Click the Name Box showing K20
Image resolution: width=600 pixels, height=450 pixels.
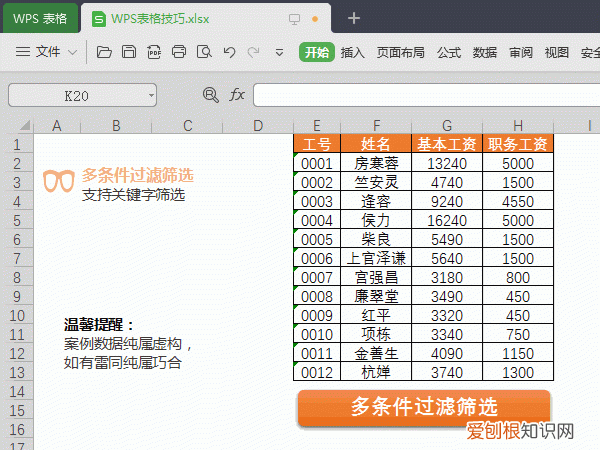point(82,95)
